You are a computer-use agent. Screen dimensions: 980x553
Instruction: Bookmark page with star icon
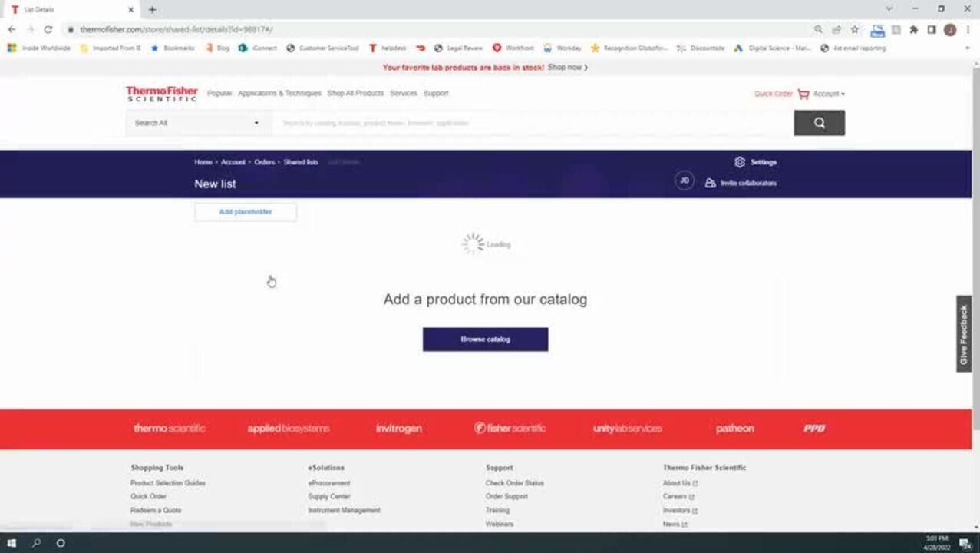tap(854, 29)
